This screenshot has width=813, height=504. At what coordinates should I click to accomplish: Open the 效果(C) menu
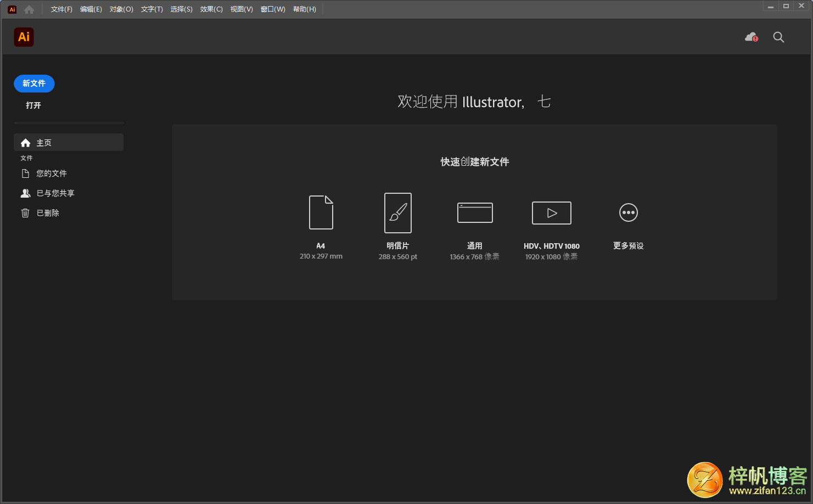(x=211, y=9)
